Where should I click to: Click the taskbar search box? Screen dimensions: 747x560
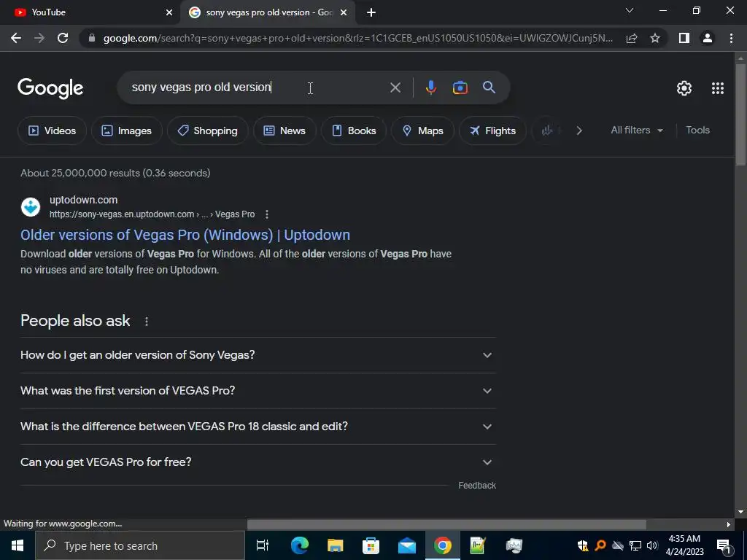[140, 545]
